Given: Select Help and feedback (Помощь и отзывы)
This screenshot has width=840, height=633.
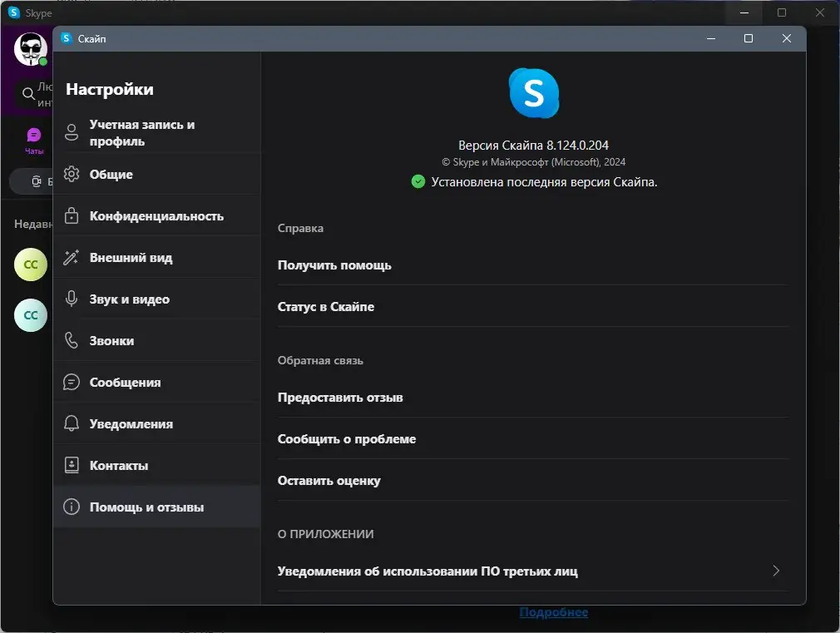Looking at the screenshot, I should pos(156,507).
